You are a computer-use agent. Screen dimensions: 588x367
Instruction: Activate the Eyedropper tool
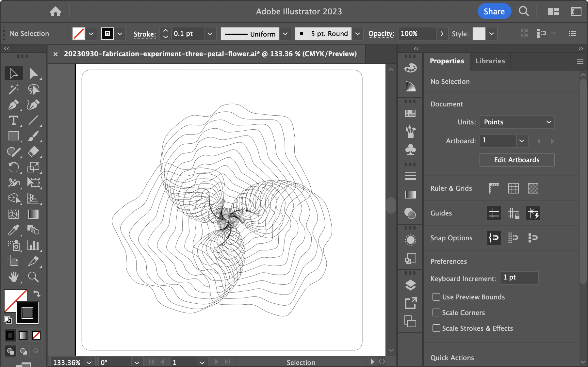point(13,230)
